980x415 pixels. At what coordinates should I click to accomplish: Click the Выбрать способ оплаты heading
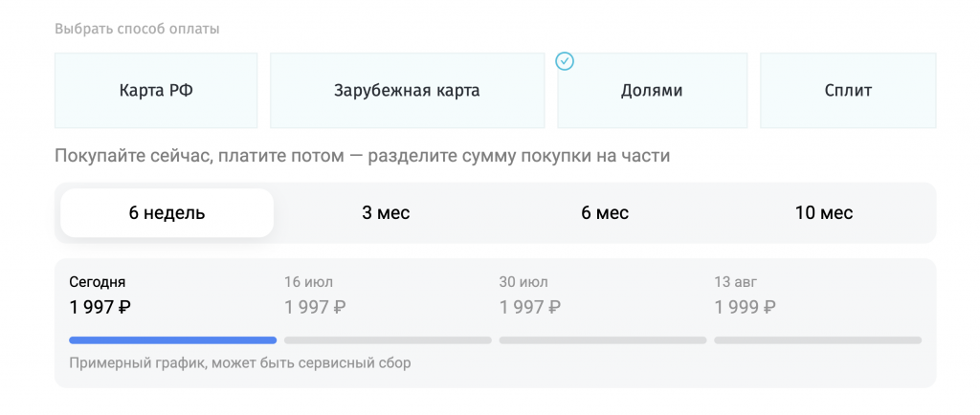[137, 30]
